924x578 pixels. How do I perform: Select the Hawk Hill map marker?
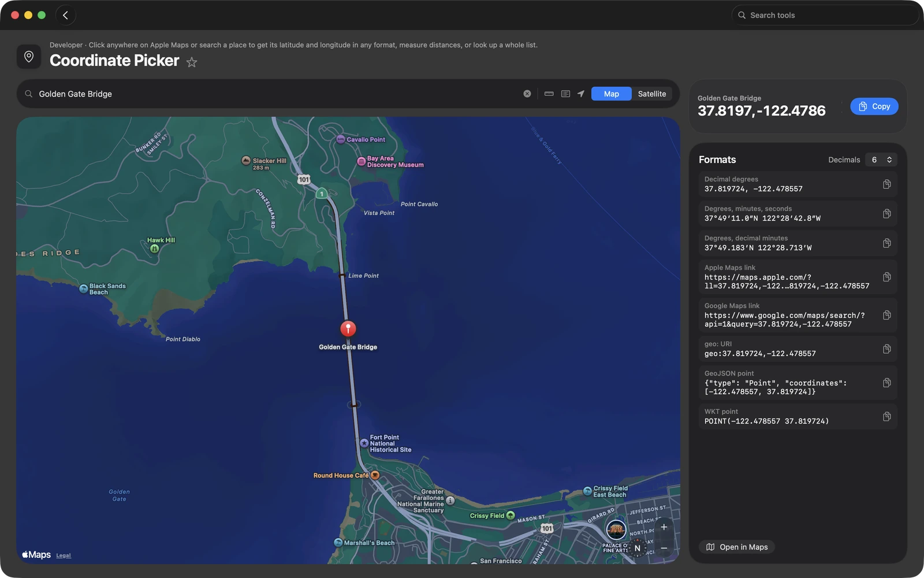point(154,249)
